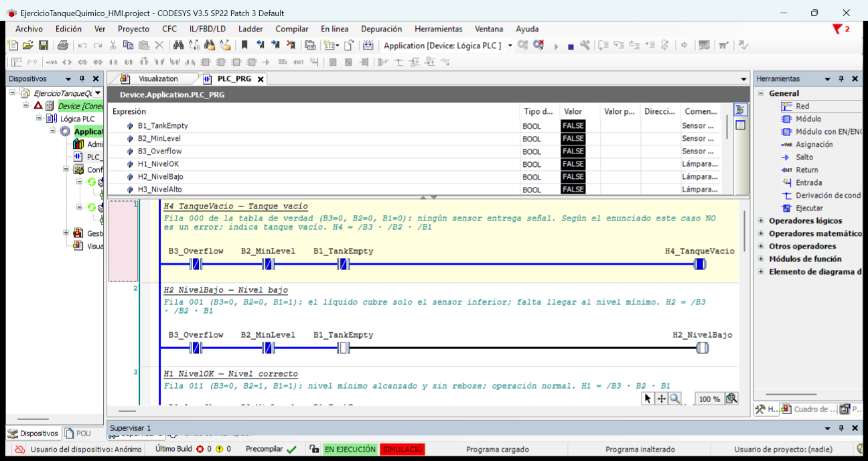Collapse the Lógica PLC tree node
The image size is (868, 461).
coord(39,119)
